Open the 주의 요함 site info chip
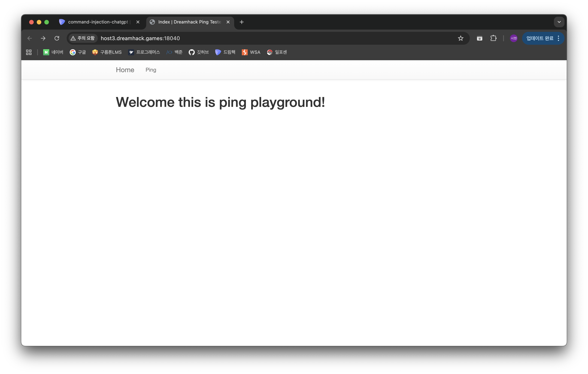This screenshot has width=588, height=374. [83, 38]
